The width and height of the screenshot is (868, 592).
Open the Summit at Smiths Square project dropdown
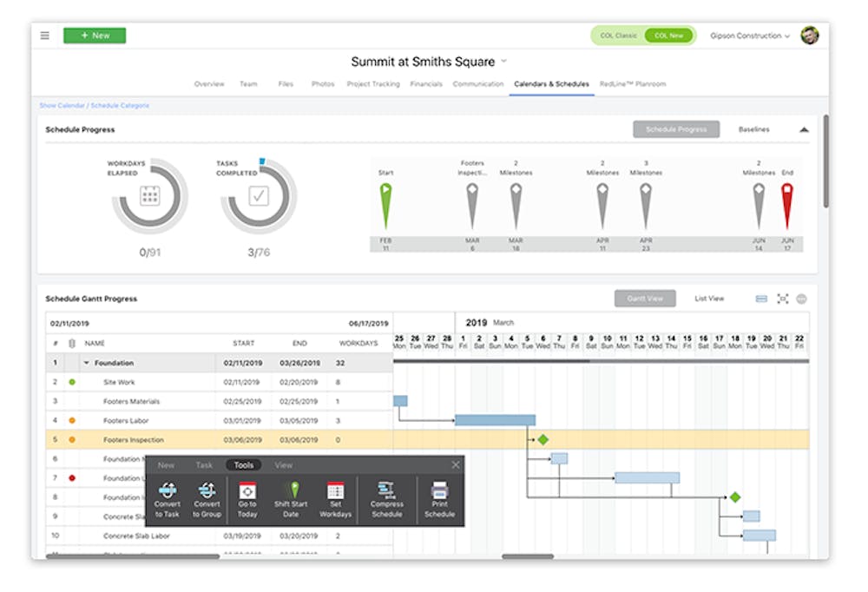coord(502,62)
